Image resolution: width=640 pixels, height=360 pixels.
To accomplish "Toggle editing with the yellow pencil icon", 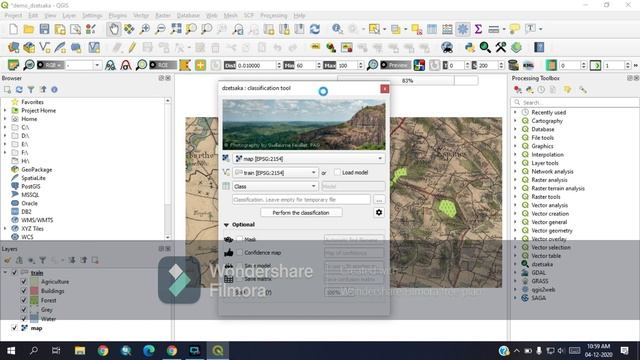I will point(132,47).
